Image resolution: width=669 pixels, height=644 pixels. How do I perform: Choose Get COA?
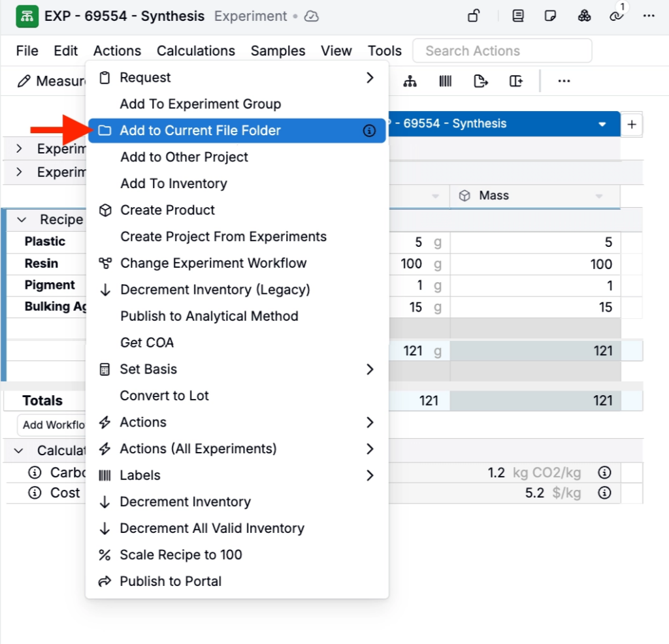237,342
